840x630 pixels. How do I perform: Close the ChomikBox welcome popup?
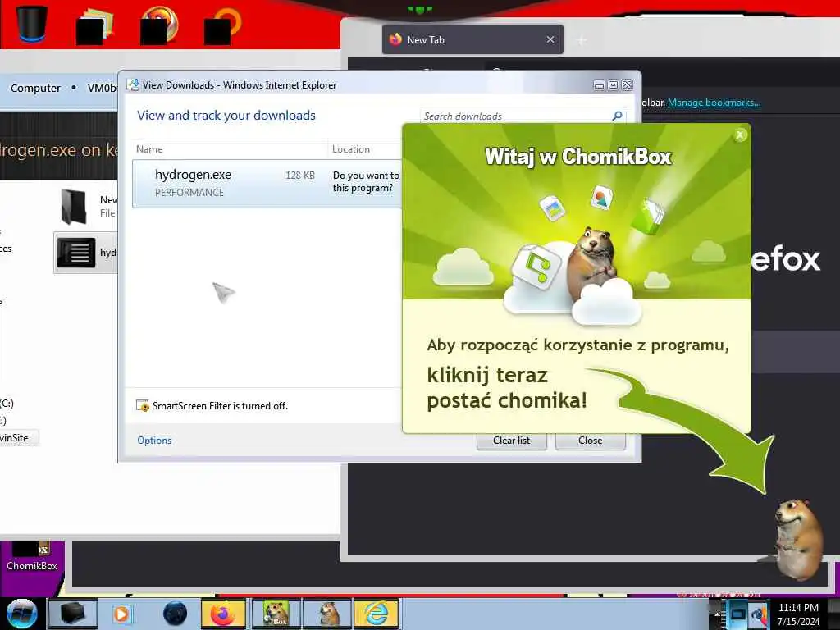point(740,135)
